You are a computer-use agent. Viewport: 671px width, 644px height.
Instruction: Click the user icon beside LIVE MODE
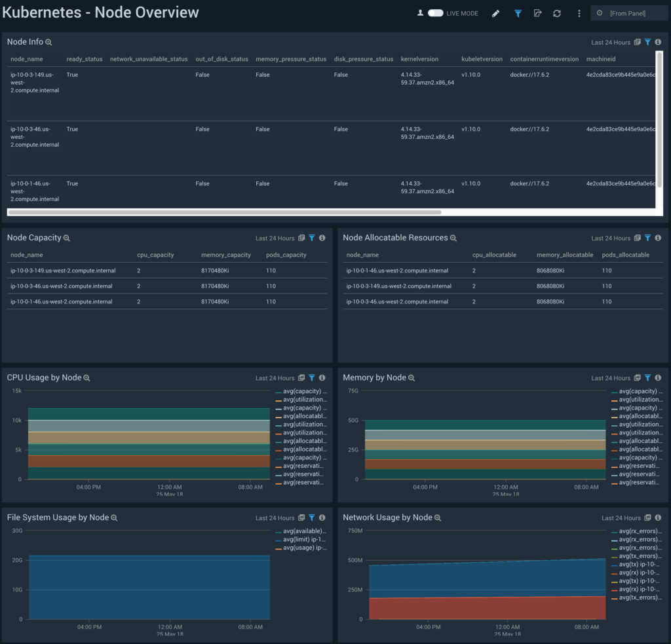click(x=420, y=13)
